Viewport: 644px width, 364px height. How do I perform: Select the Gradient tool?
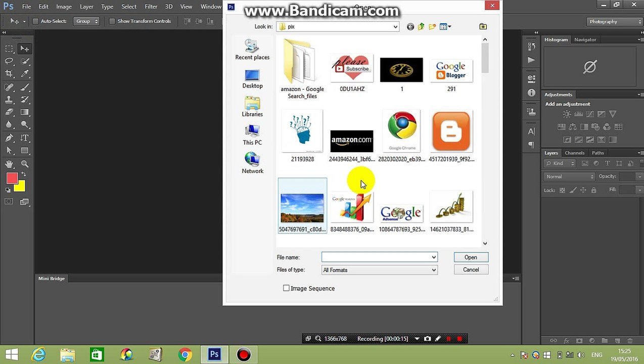pyautogui.click(x=25, y=112)
